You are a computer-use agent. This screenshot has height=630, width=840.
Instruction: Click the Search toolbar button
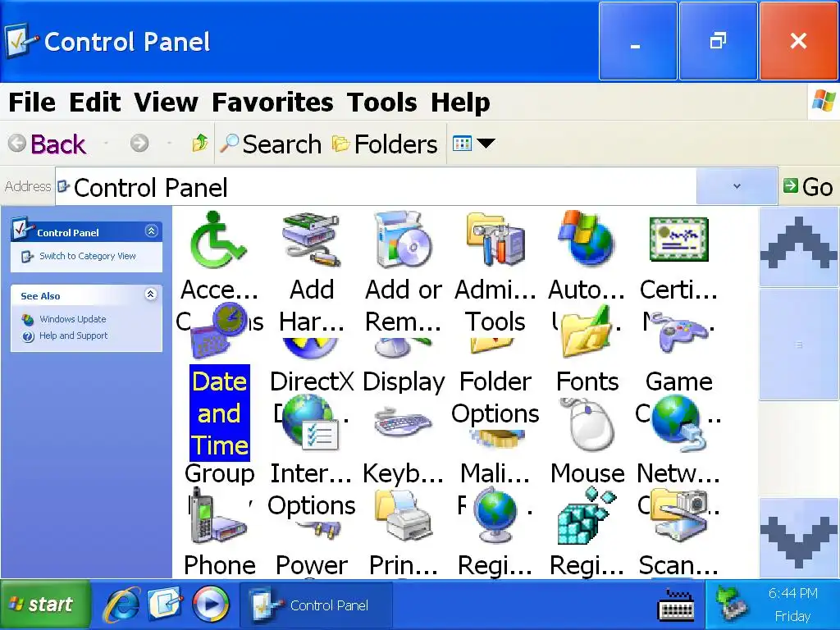pos(271,144)
